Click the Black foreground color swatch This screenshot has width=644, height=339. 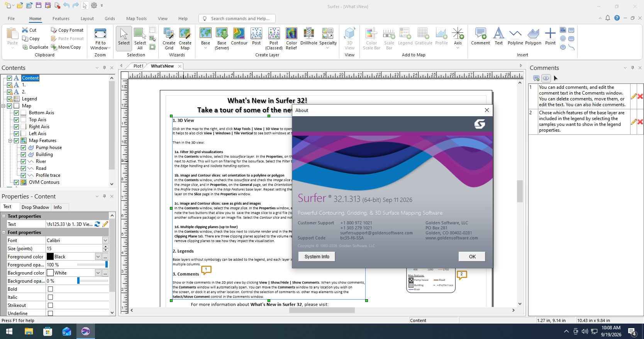[x=50, y=256]
